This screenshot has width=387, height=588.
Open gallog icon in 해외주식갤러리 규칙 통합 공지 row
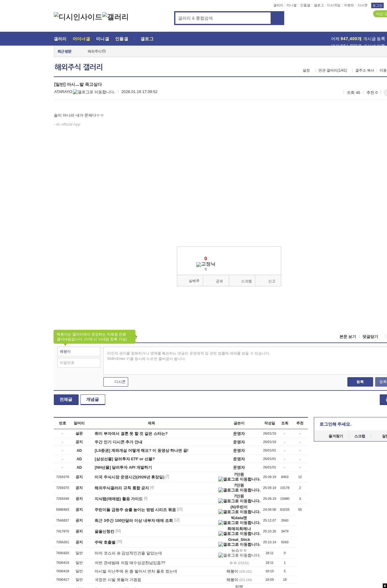pyautogui.click(x=239, y=490)
